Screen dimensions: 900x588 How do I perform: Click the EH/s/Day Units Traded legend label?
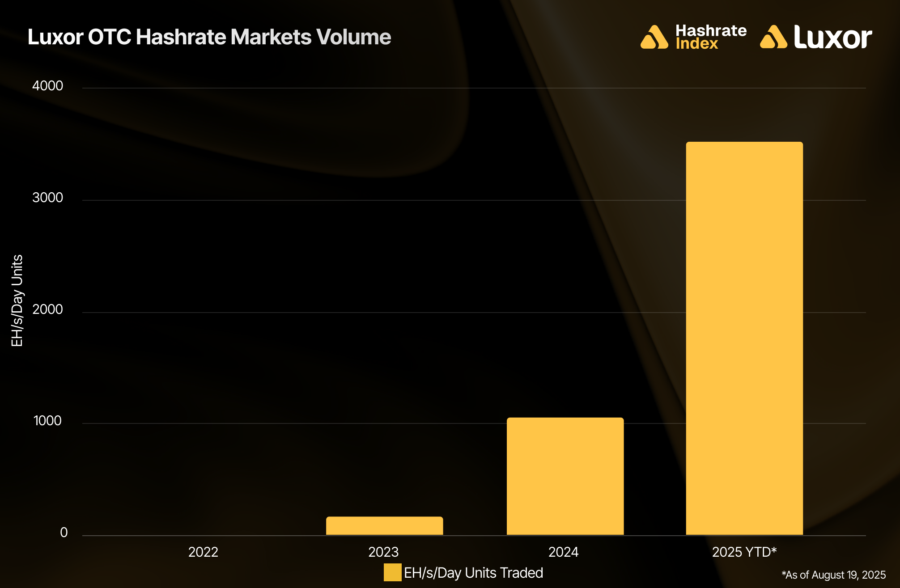[x=473, y=573]
